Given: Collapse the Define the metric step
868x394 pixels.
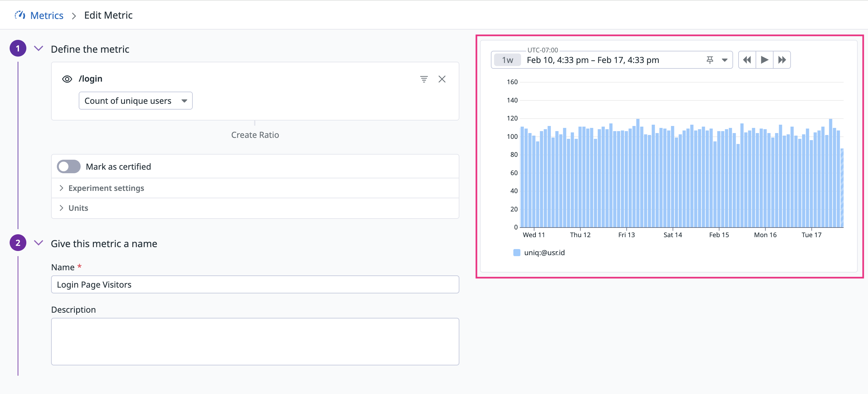Looking at the screenshot, I should coord(39,49).
